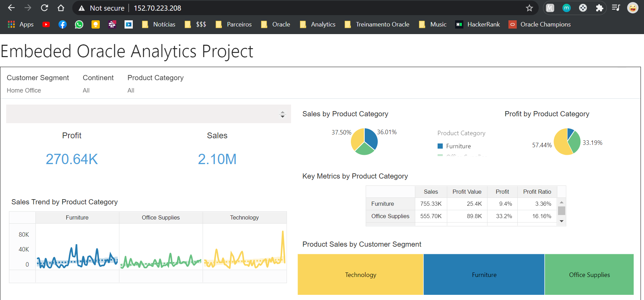Click the Key Metrics table scrollbar thumb
The width and height of the screenshot is (644, 300).
click(x=562, y=211)
